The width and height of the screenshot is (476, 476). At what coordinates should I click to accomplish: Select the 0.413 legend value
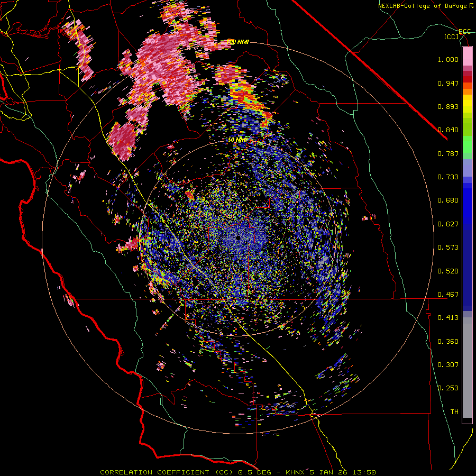tap(448, 318)
